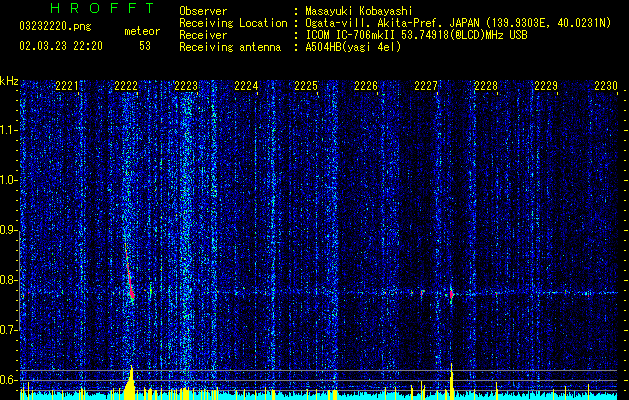Viewport: 629px width, 400px height.
Task: Click the 0.8 kHz axis label
Action: coord(9,280)
